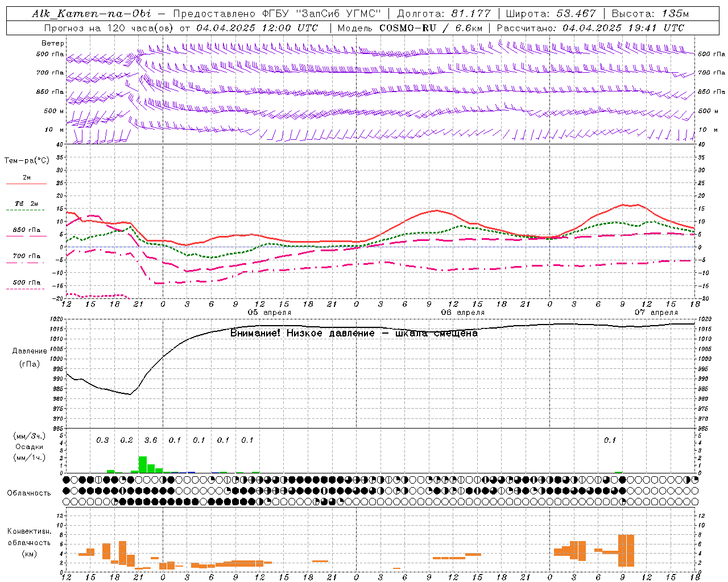
Task: Click the 3.6 precipitation total value
Action: [151, 440]
